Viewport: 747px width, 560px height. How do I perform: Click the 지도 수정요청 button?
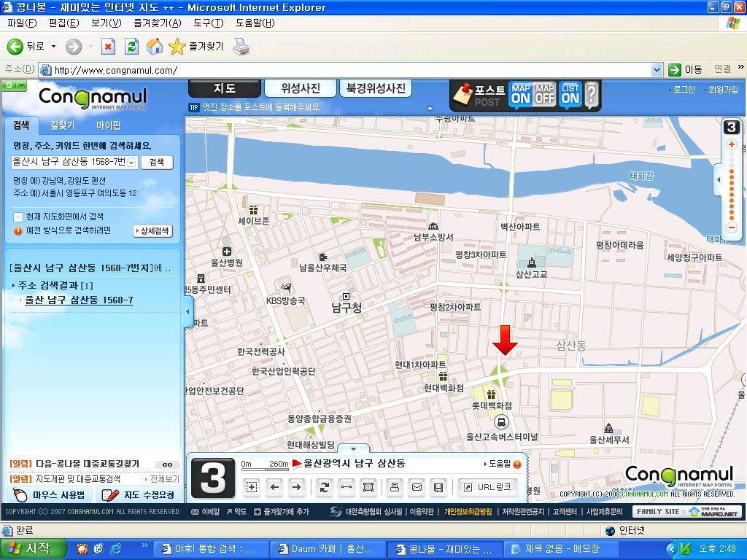click(139, 495)
